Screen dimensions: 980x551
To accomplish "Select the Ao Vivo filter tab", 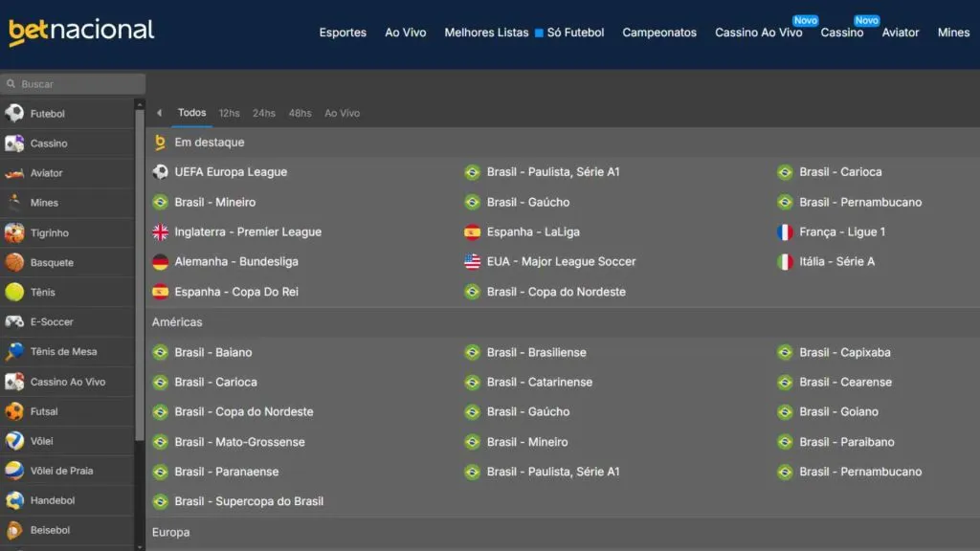I will [342, 112].
